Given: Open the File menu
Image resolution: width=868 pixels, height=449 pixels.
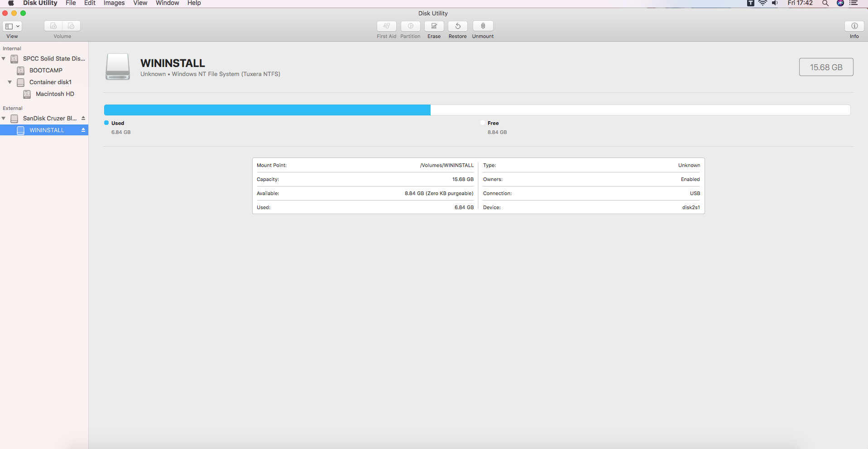Looking at the screenshot, I should point(71,3).
